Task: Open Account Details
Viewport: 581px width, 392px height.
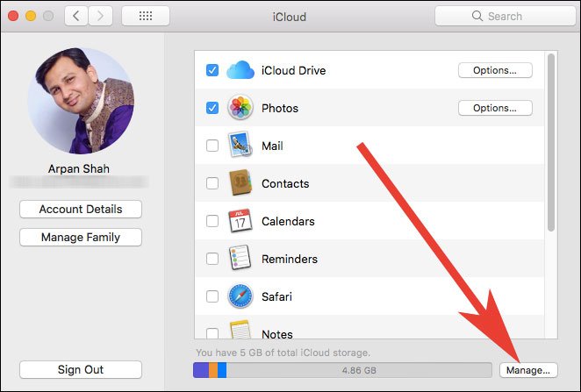Action: coord(81,210)
